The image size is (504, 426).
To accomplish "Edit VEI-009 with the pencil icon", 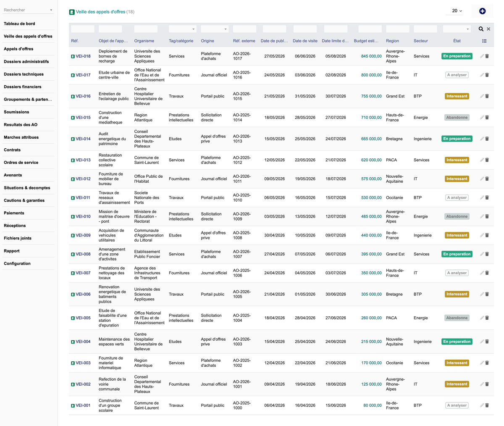I will pyautogui.click(x=482, y=235).
